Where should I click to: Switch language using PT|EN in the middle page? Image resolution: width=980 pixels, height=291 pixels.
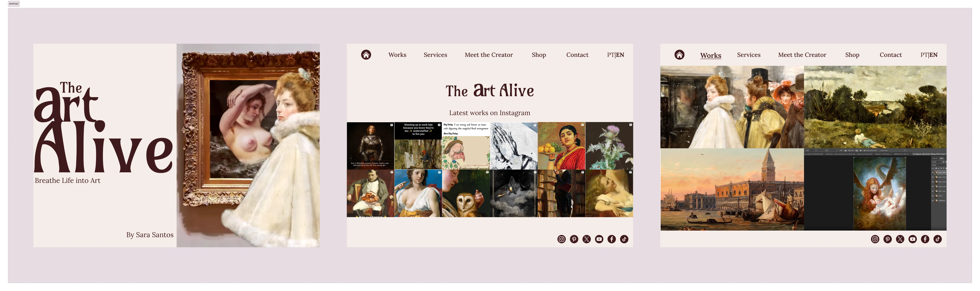tap(615, 55)
